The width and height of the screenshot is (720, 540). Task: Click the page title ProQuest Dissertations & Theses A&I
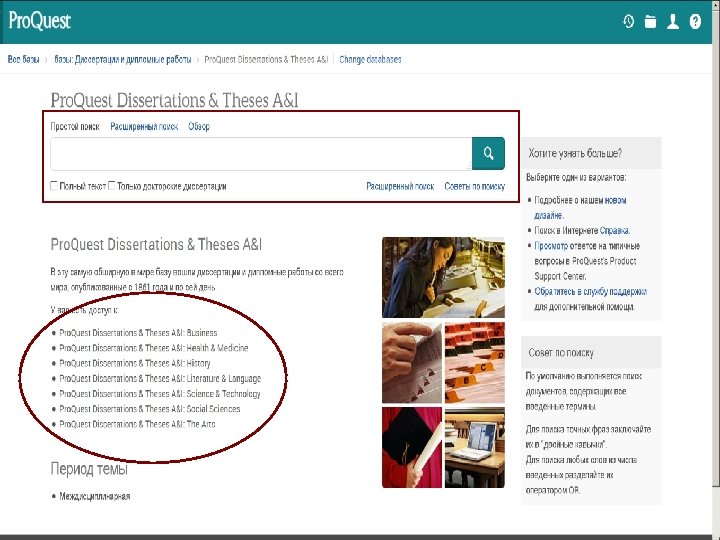[x=174, y=100]
